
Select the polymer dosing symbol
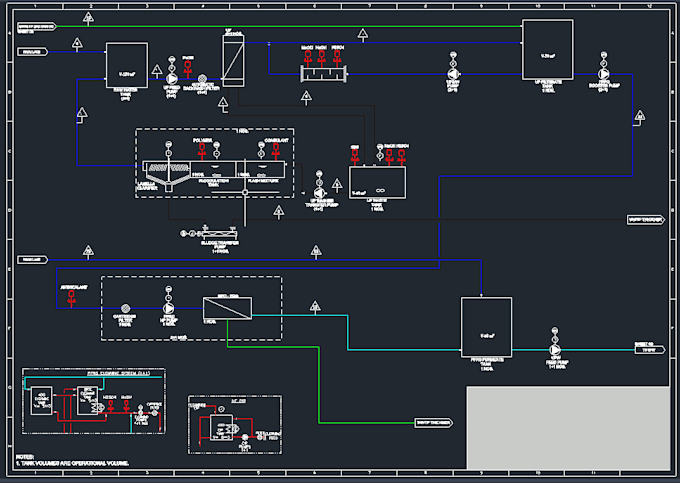point(202,151)
